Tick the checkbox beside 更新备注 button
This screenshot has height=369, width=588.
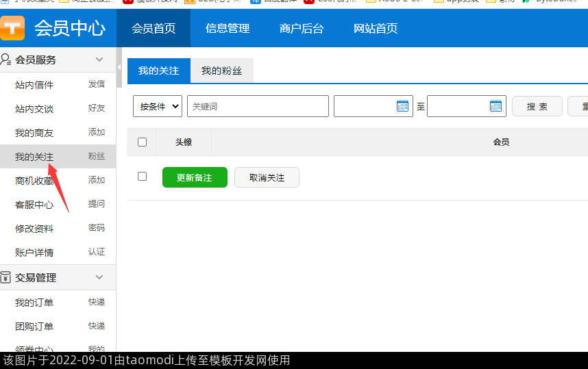pyautogui.click(x=142, y=177)
